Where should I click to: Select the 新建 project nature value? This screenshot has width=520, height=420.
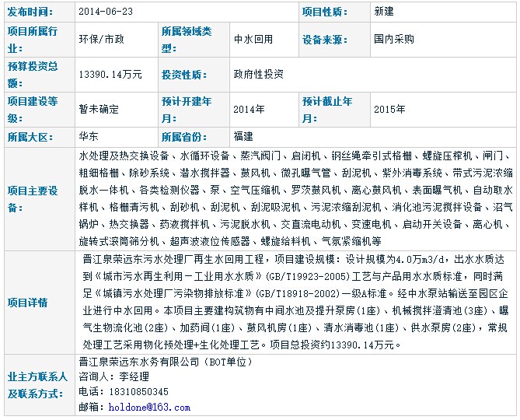pyautogui.click(x=384, y=12)
